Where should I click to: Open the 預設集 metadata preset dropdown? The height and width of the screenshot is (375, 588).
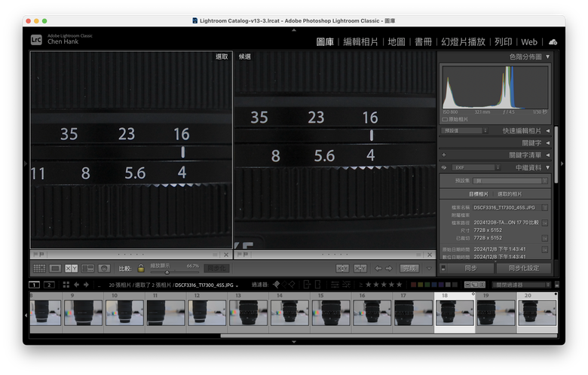click(510, 181)
